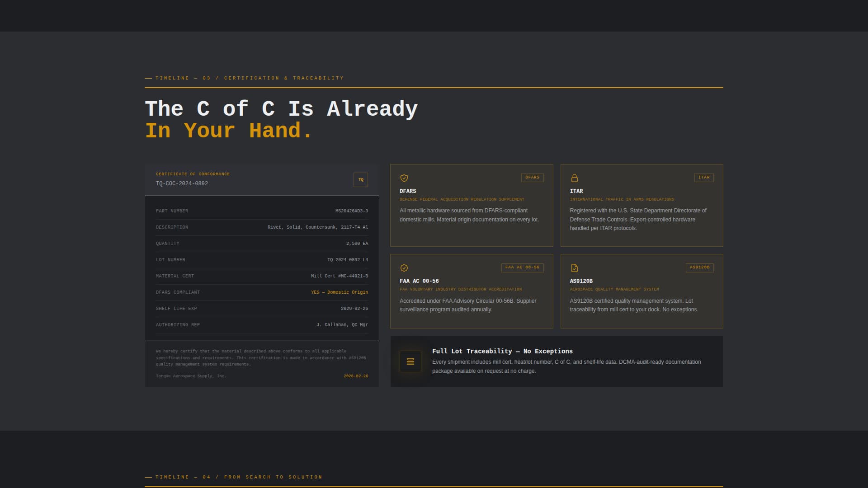Viewport: 868px width, 488px height.
Task: Click the 'Full Lot Traceability — No Exceptions' heading
Action: (502, 351)
